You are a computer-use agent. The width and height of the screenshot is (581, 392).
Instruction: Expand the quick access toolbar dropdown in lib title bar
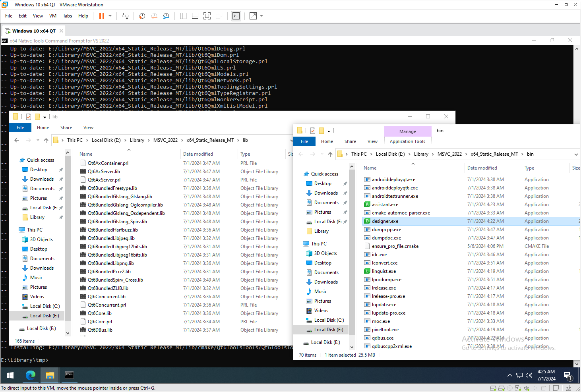click(x=45, y=117)
